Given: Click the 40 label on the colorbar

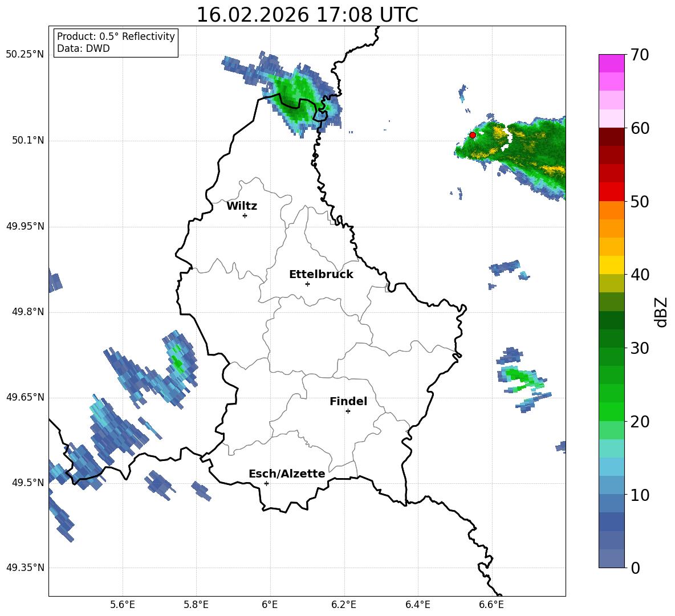Looking at the screenshot, I should point(640,275).
